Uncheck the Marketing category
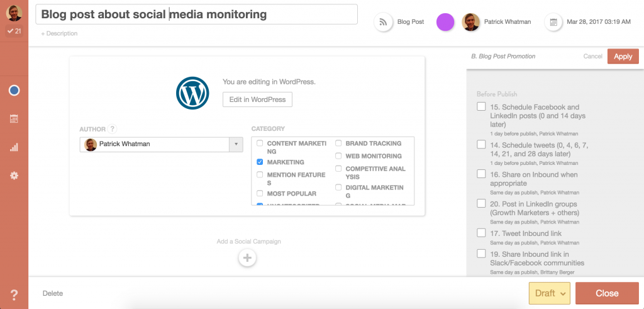The image size is (644, 309). point(260,162)
